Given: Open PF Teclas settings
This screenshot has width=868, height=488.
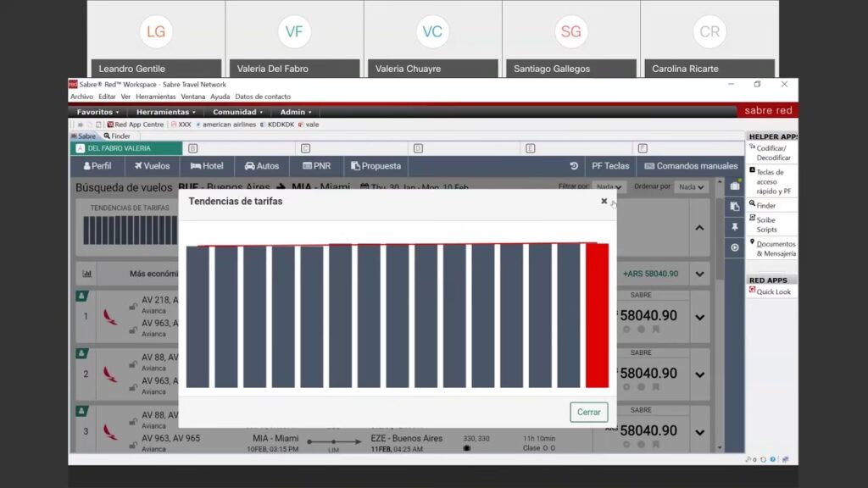Looking at the screenshot, I should (609, 166).
